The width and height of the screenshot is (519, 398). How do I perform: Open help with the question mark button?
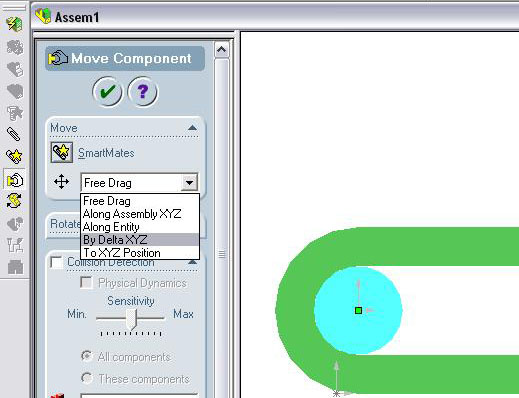(143, 92)
